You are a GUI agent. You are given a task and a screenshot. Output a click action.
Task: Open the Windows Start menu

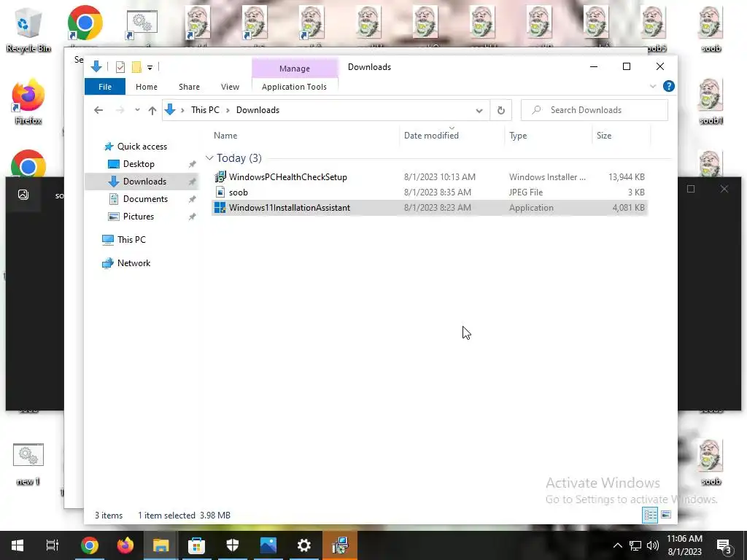[18, 545]
